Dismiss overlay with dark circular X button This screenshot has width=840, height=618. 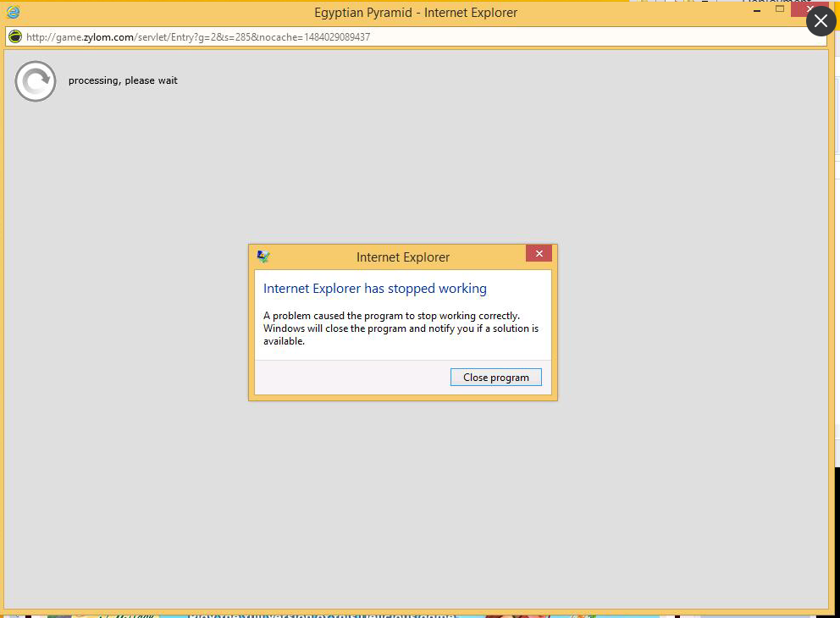coord(821,21)
